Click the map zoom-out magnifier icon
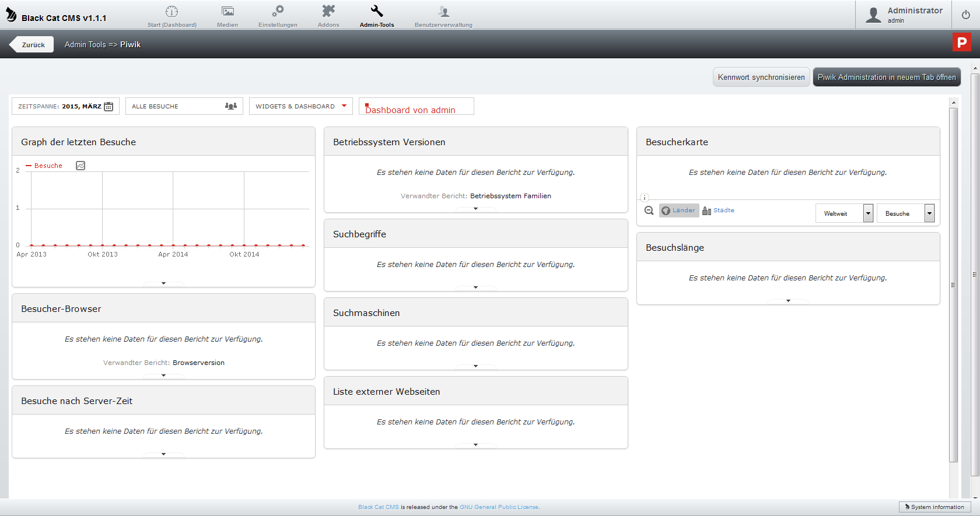The height and width of the screenshot is (516, 980). pyautogui.click(x=649, y=210)
